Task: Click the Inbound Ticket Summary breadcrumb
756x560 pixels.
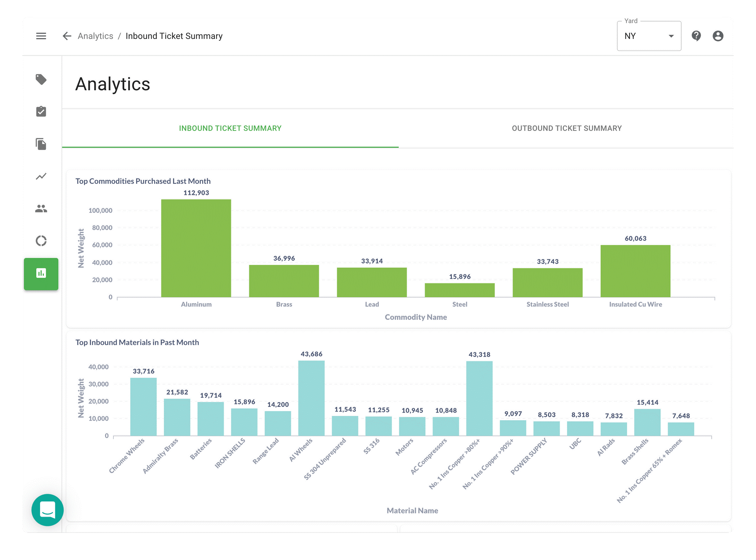Action: 174,36
